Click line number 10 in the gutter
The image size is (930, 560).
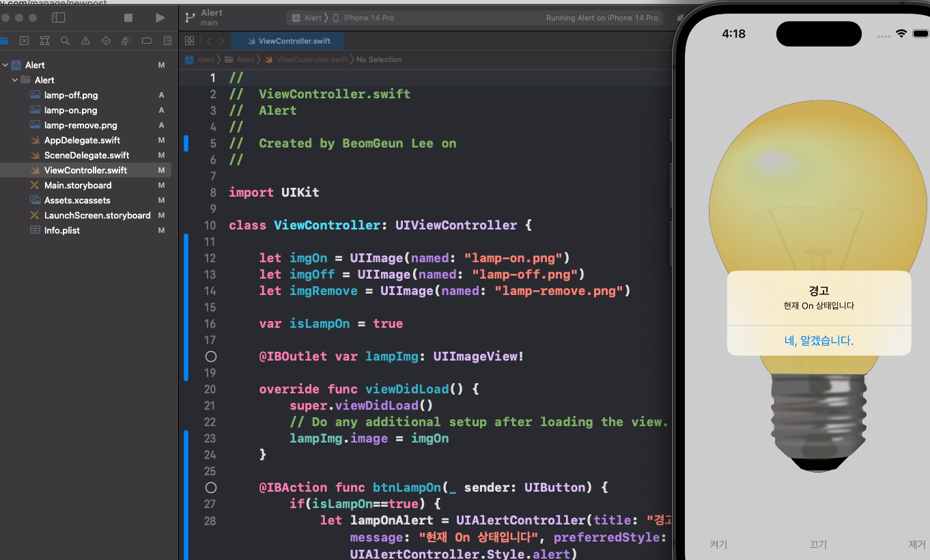(210, 225)
